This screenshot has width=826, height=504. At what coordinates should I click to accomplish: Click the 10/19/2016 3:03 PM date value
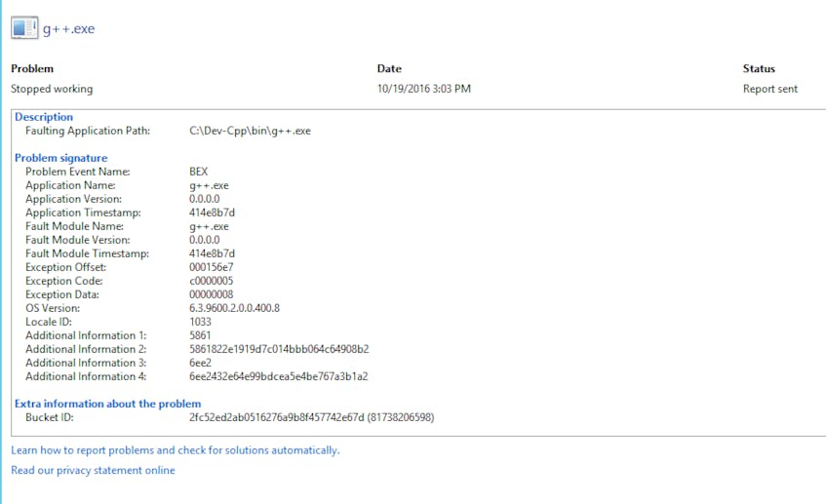[423, 89]
